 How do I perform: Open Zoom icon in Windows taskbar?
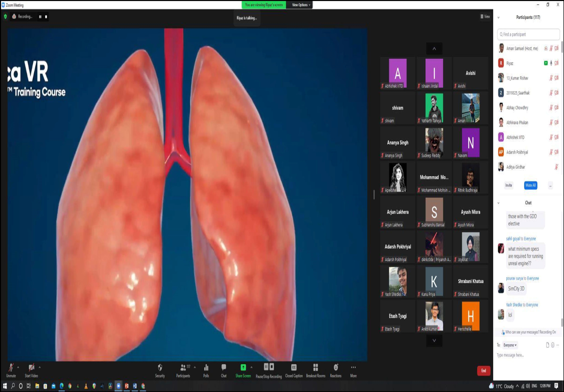118,386
